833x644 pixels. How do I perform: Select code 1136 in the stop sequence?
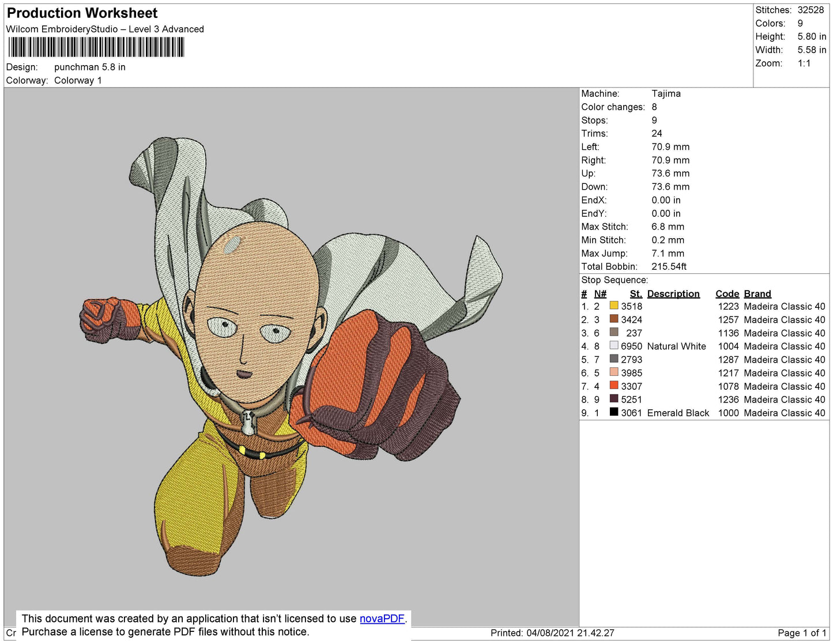click(x=728, y=333)
